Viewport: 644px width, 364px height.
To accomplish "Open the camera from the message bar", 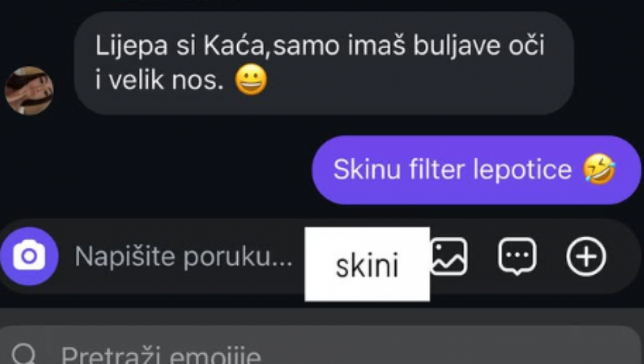I will (29, 256).
